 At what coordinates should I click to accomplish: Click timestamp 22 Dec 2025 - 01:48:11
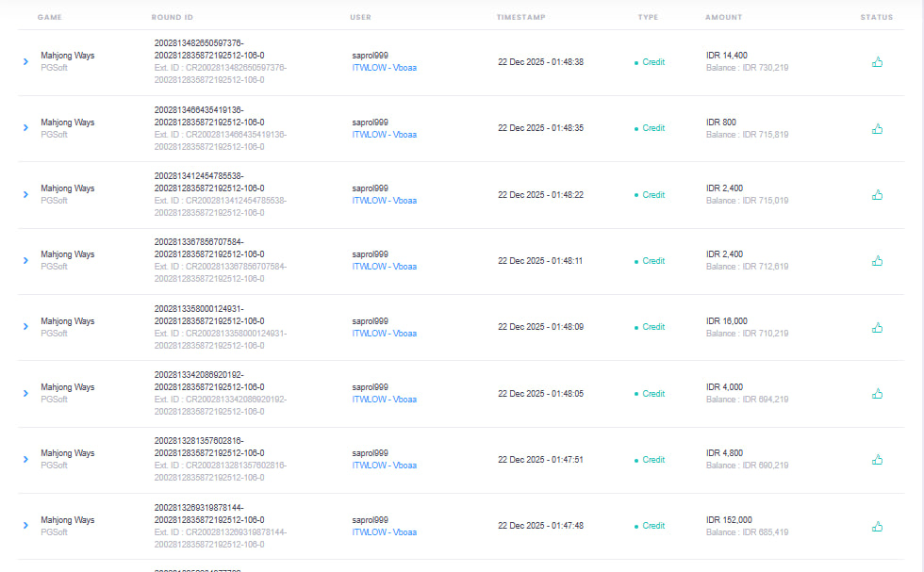539,260
